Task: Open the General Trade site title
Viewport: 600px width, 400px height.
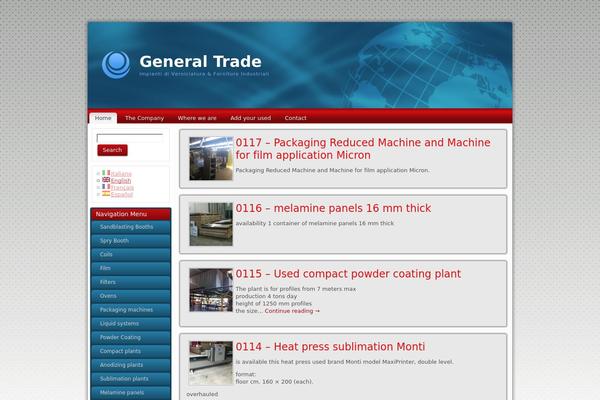Action: [201, 62]
